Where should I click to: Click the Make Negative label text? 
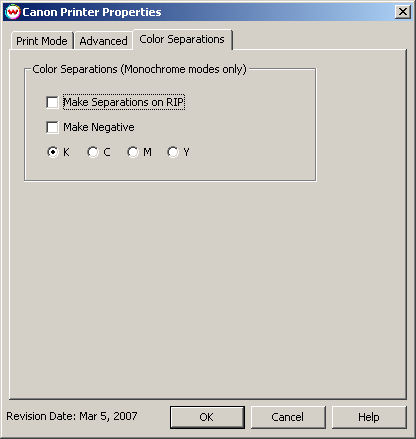pos(99,127)
